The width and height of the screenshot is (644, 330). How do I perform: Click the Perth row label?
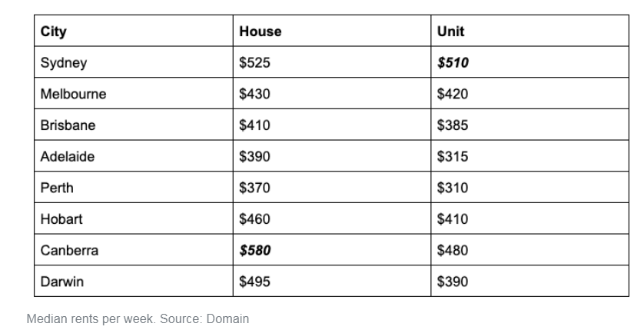click(x=57, y=188)
